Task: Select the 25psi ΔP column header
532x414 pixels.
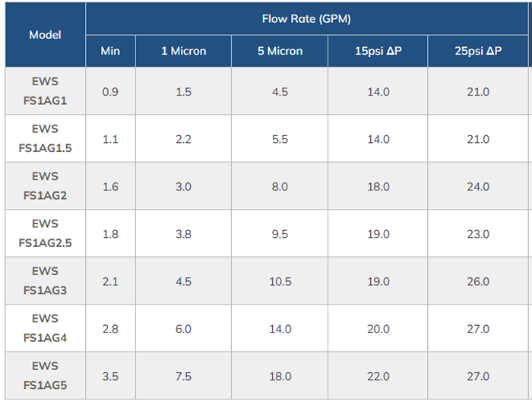Action: (x=478, y=52)
